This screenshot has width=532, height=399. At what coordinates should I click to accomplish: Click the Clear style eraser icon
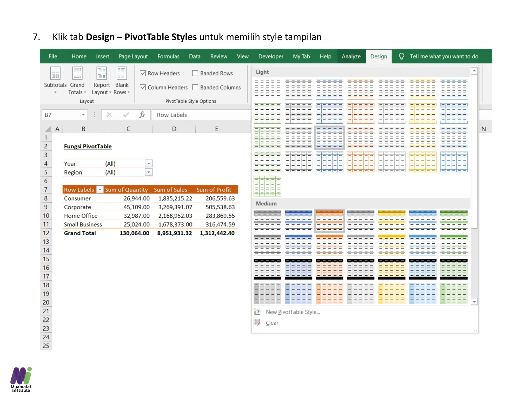[x=257, y=322]
